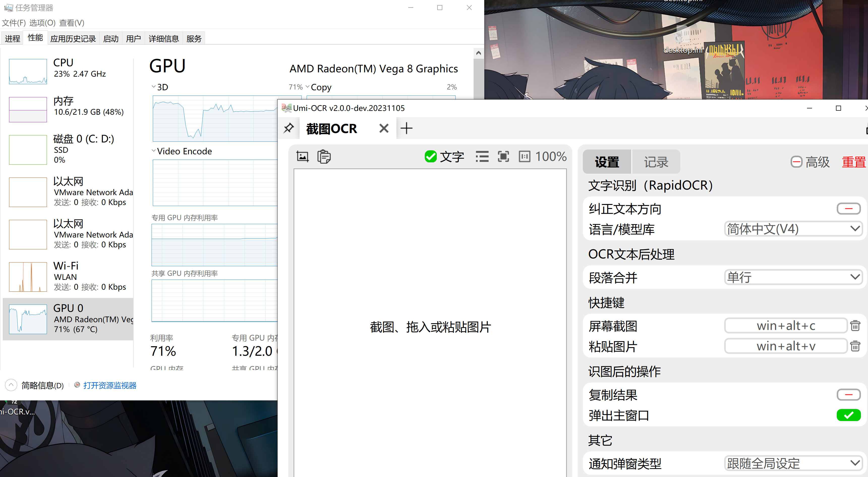
Task: Click the red 重置 reset link
Action: coord(854,162)
